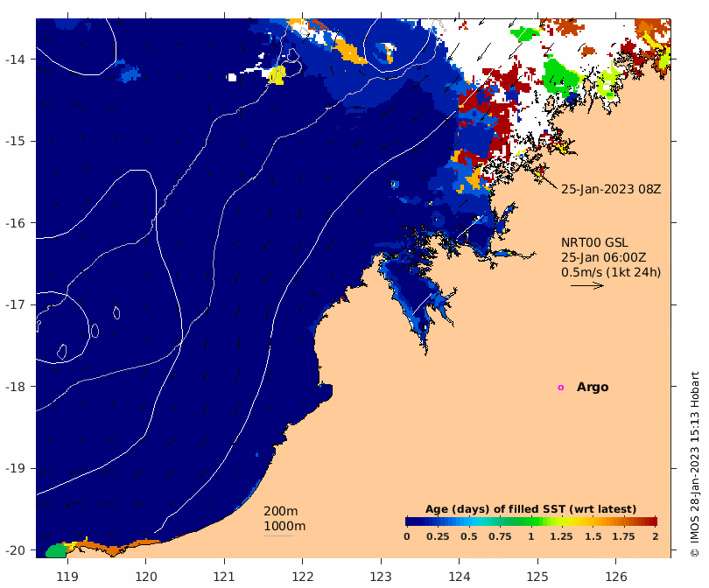Viewport: 709px width, 588px height.
Task: Click the '0.5m/s (1kt 24h)' scale label
Action: pyautogui.click(x=611, y=272)
